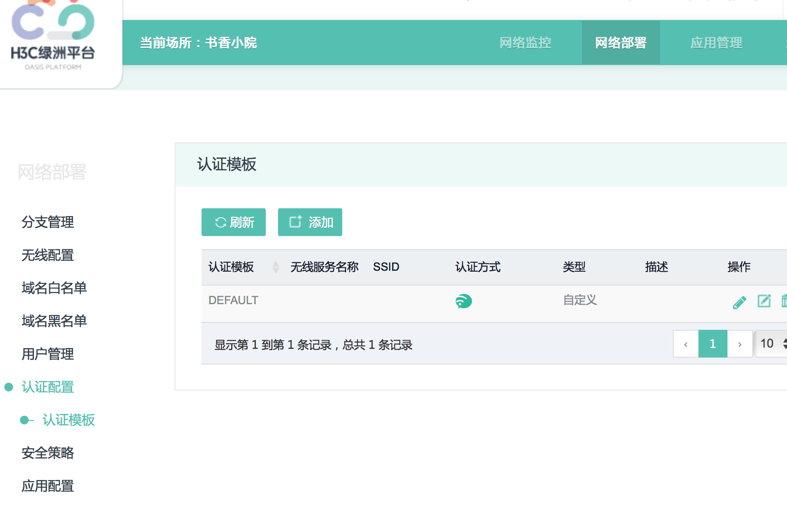Click the H3C Oasis Platform logo
This screenshot has width=787, height=532.
click(x=53, y=37)
